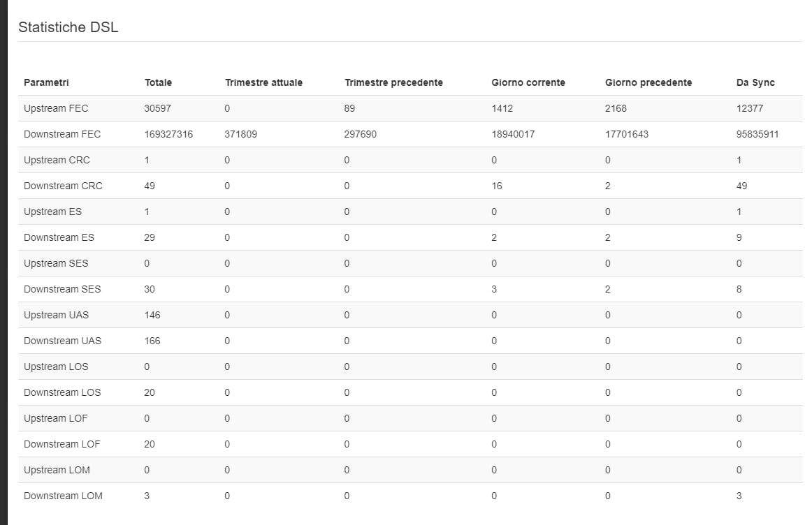Select the Downstream CRC row label

coord(63,186)
